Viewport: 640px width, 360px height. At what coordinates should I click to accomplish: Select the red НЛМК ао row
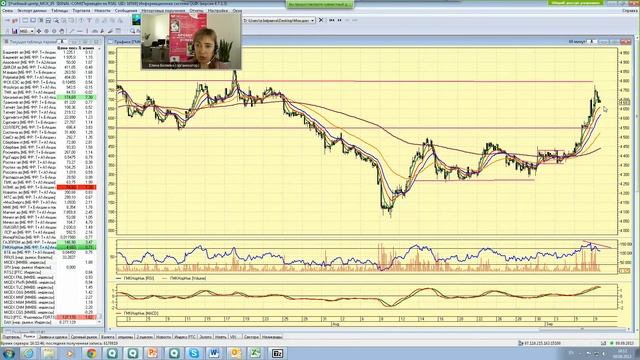point(49,187)
